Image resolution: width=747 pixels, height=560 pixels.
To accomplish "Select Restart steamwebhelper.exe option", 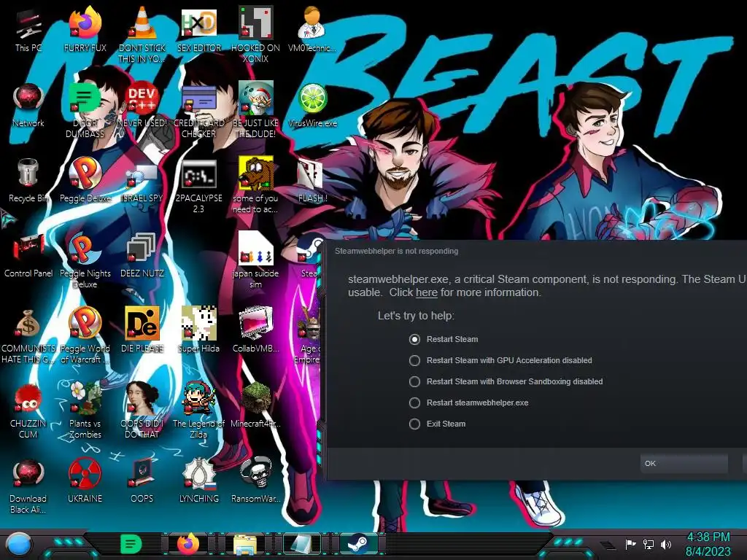I will [469, 402].
